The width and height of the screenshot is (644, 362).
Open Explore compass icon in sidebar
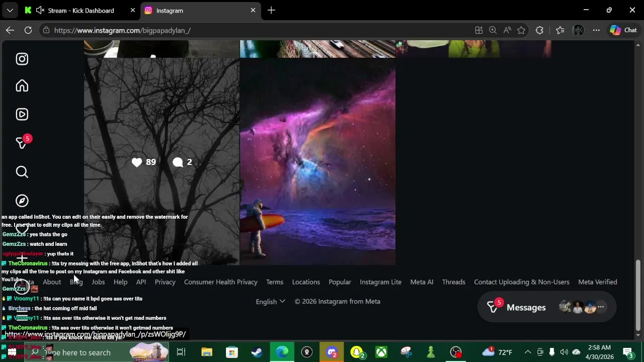click(x=22, y=201)
